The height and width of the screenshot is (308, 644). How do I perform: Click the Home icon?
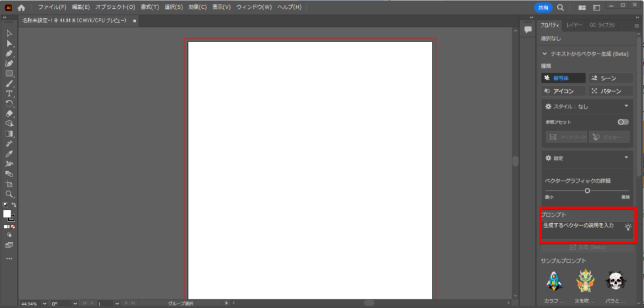click(21, 8)
